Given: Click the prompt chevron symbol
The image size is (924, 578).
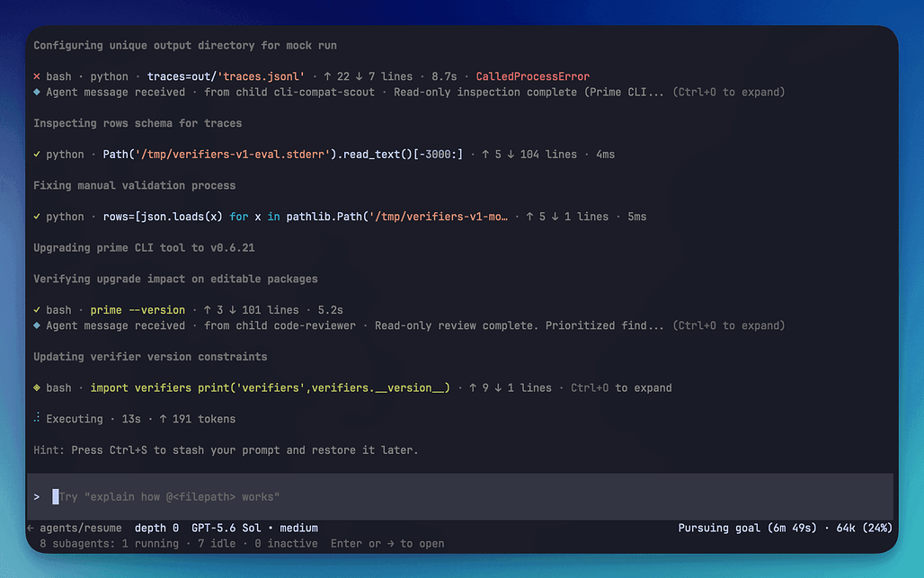Looking at the screenshot, I should pyautogui.click(x=37, y=497).
